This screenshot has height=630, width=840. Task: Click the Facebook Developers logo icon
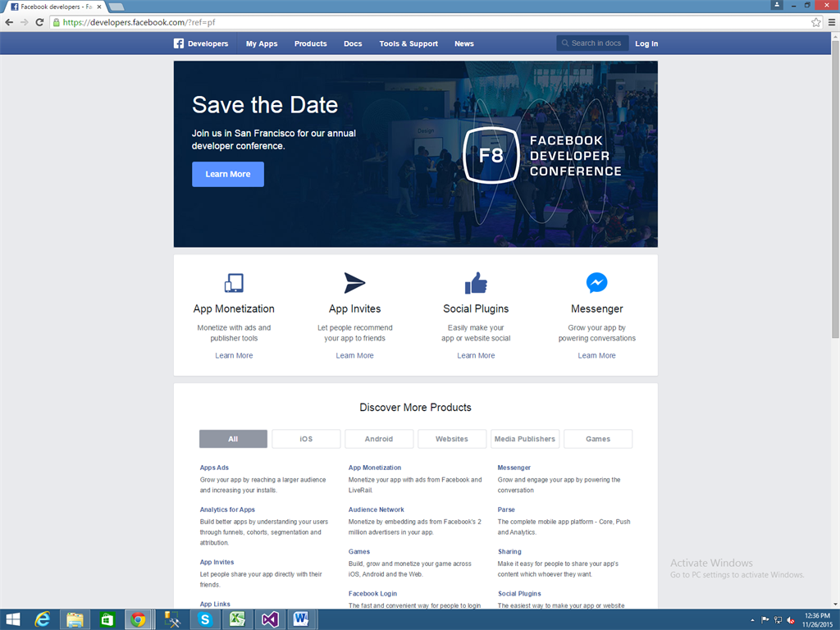coord(178,43)
